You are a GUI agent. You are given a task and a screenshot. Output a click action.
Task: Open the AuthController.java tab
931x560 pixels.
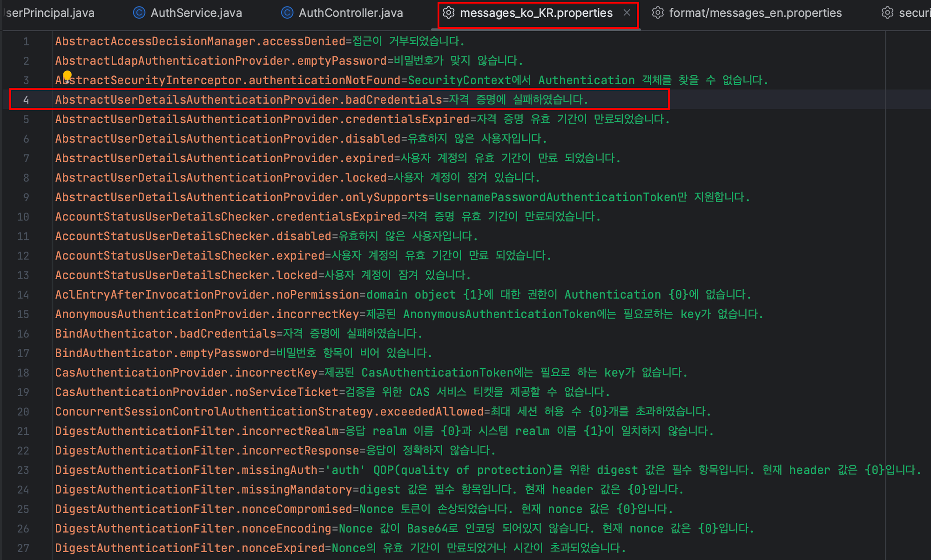(x=351, y=13)
